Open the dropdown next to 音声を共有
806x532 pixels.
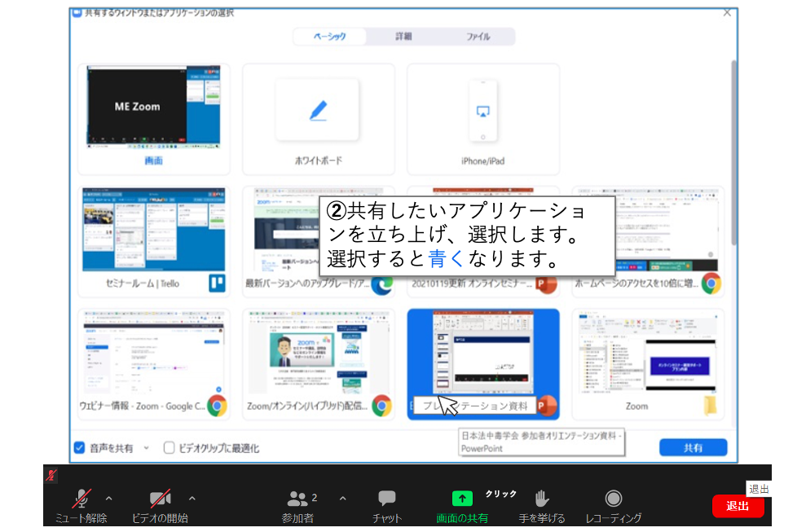click(147, 448)
